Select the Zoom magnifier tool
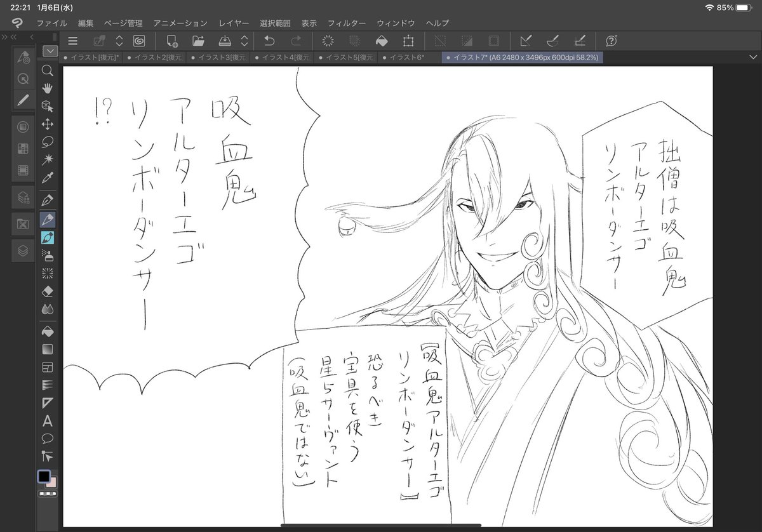Viewport: 762px width, 532px height. tap(47, 70)
